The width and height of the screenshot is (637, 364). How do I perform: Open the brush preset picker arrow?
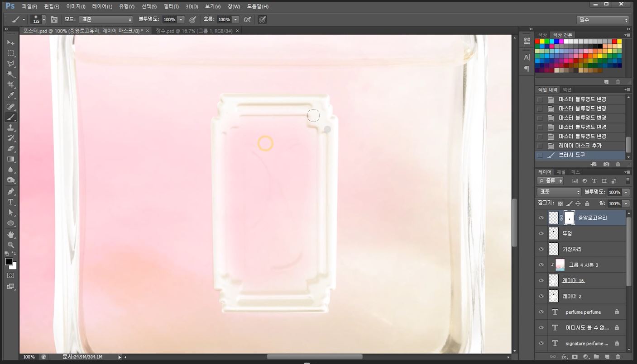tap(43, 19)
